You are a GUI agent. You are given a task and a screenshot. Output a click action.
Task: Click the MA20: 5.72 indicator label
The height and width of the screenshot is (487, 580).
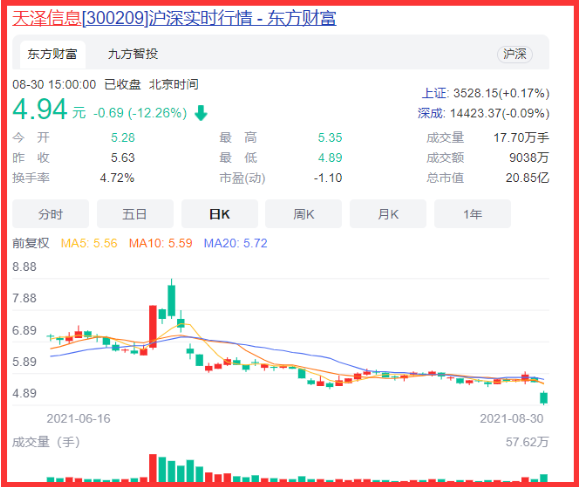(235, 243)
